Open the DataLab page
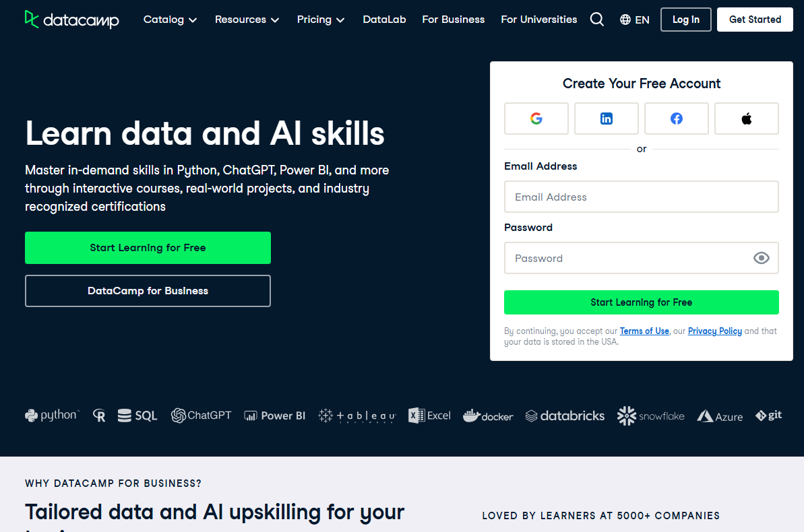Screen dimensions: 804x532 [x=384, y=20]
